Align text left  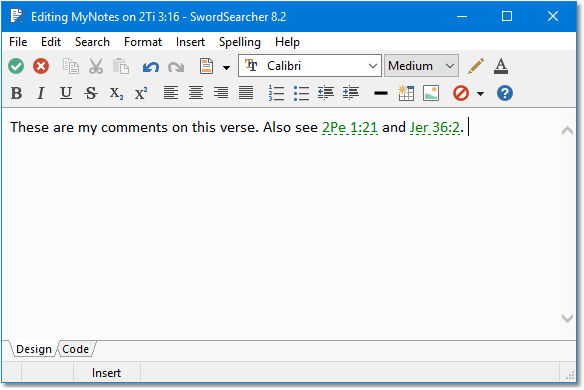pos(171,93)
